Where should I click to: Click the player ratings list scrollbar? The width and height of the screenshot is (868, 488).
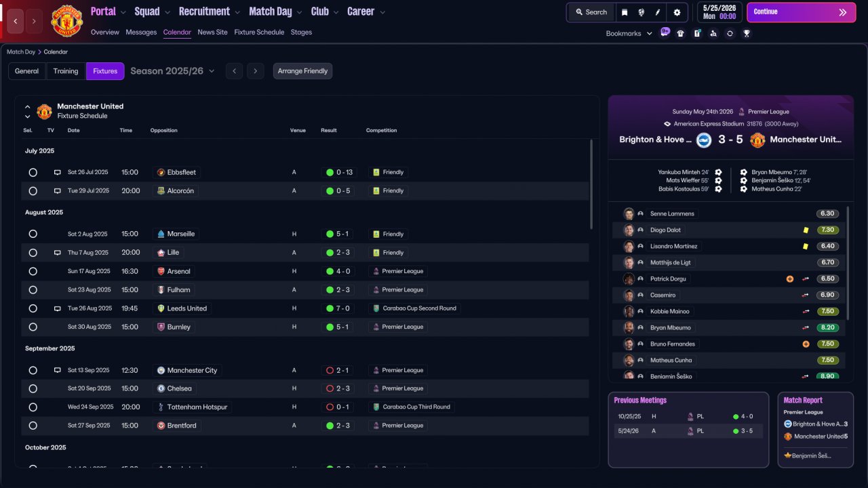(848, 263)
